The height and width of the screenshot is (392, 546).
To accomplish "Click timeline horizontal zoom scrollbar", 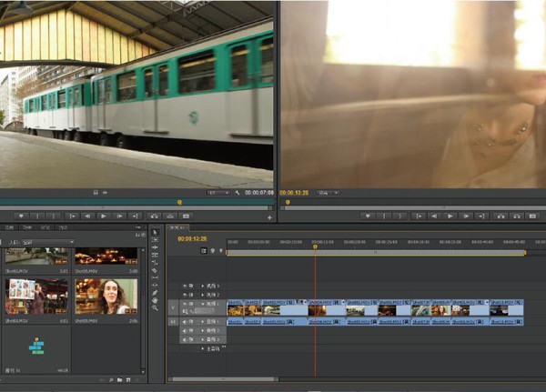I will pyautogui.click(x=223, y=379).
